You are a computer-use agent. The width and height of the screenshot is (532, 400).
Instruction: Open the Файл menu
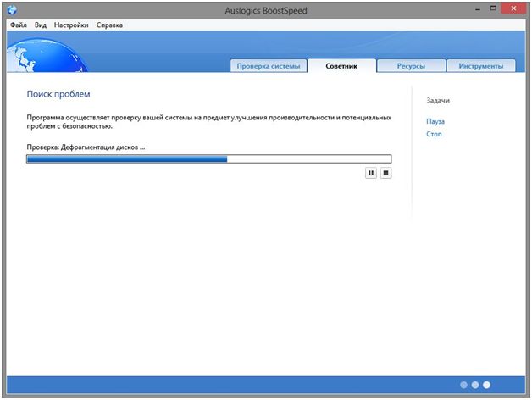click(18, 25)
